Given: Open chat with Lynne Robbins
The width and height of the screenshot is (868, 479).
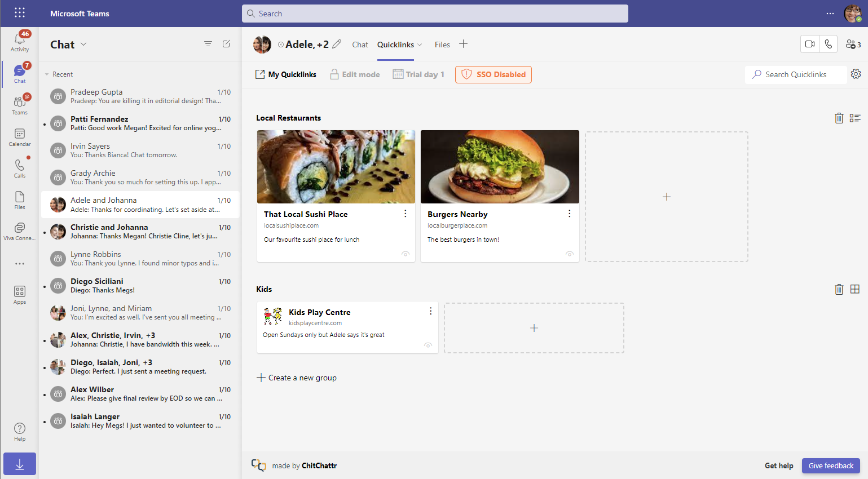Looking at the screenshot, I should tap(140, 259).
